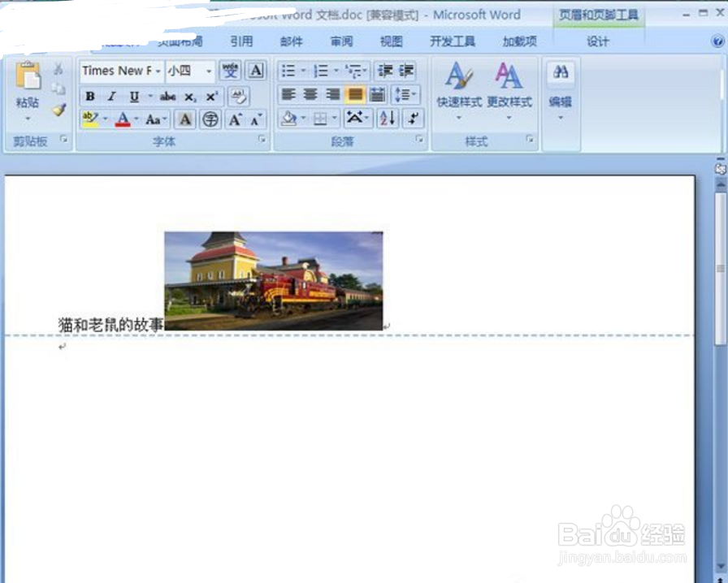Click the Copy icon
The width and height of the screenshot is (728, 583).
[x=58, y=89]
